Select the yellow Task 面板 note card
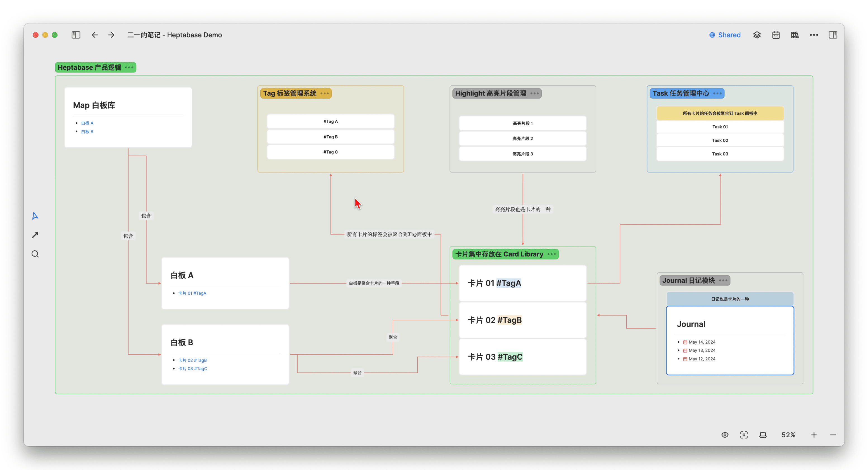The image size is (868, 470). [720, 114]
